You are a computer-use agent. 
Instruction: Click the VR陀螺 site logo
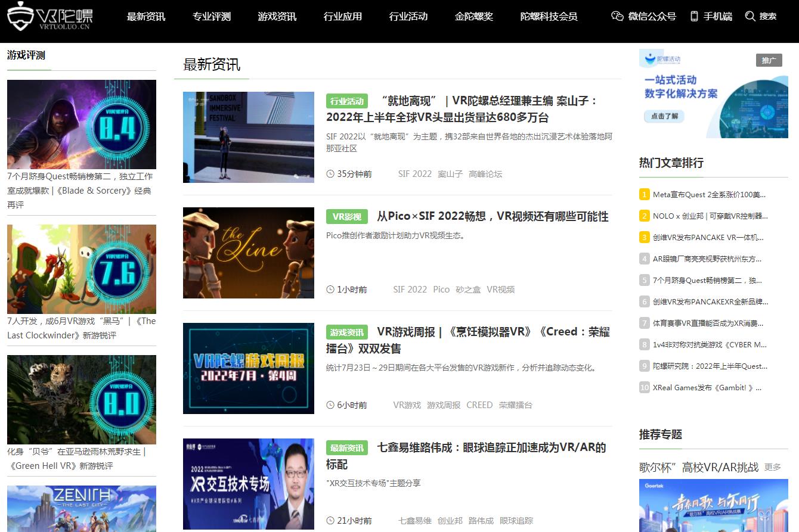(x=49, y=17)
